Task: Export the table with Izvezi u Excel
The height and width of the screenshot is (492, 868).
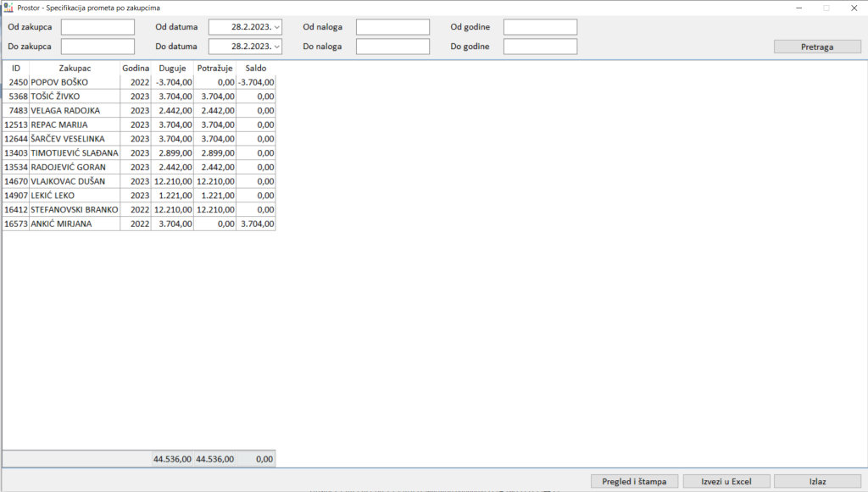Action: tap(726, 481)
